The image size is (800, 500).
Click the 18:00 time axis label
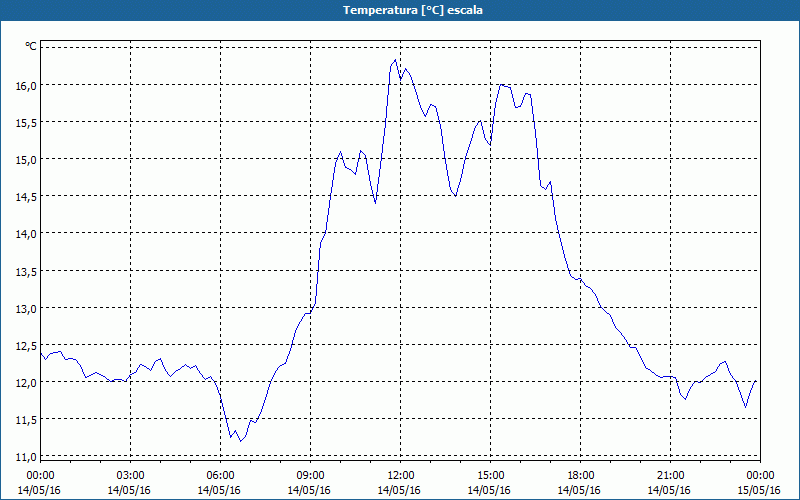coord(580,476)
